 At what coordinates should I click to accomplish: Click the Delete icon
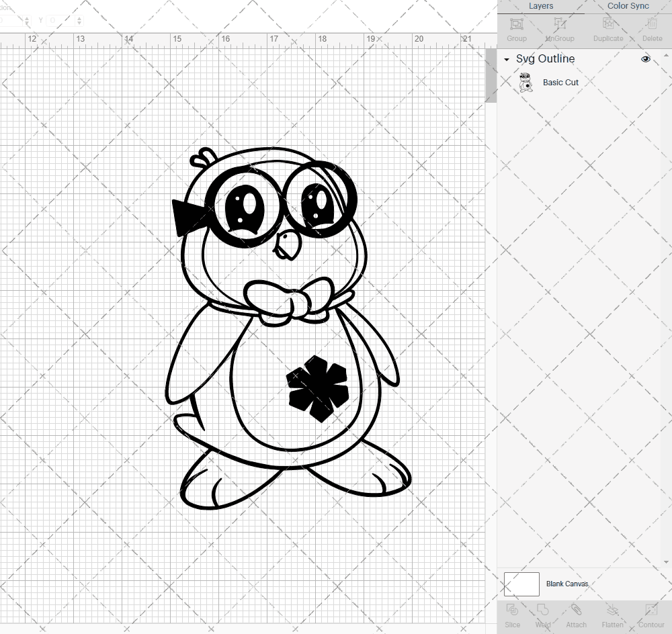[x=650, y=27]
